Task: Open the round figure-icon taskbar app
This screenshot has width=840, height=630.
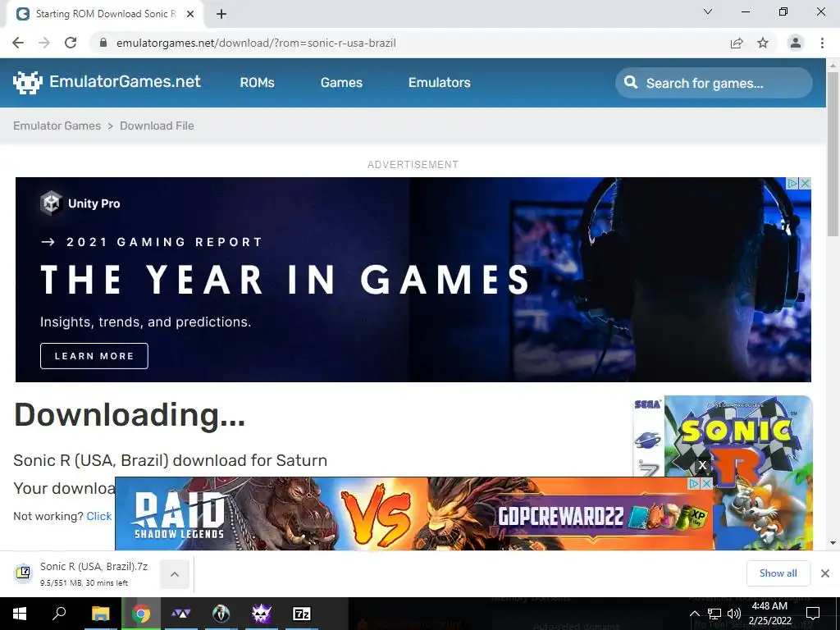Action: coord(221,614)
